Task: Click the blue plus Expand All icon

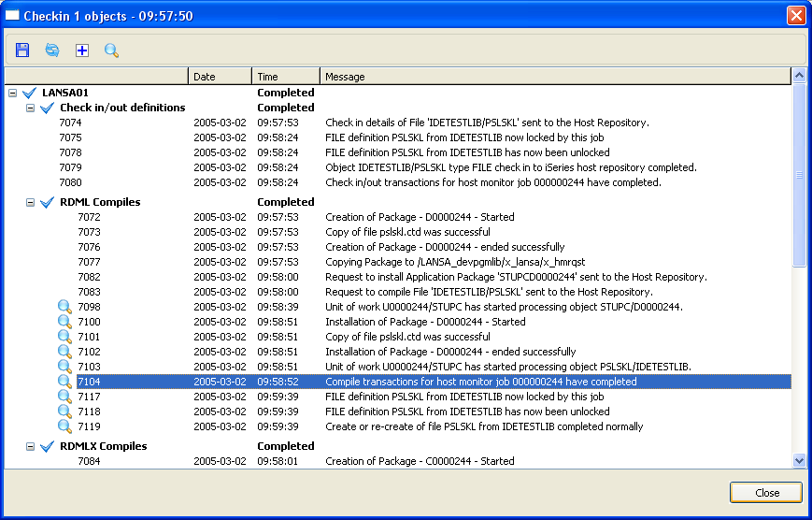Action: 82,50
